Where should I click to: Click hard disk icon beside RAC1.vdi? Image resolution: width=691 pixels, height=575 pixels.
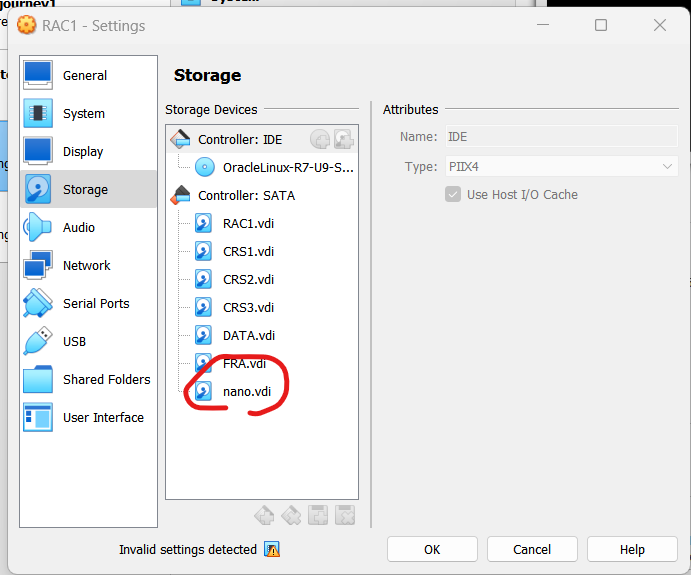pos(203,223)
